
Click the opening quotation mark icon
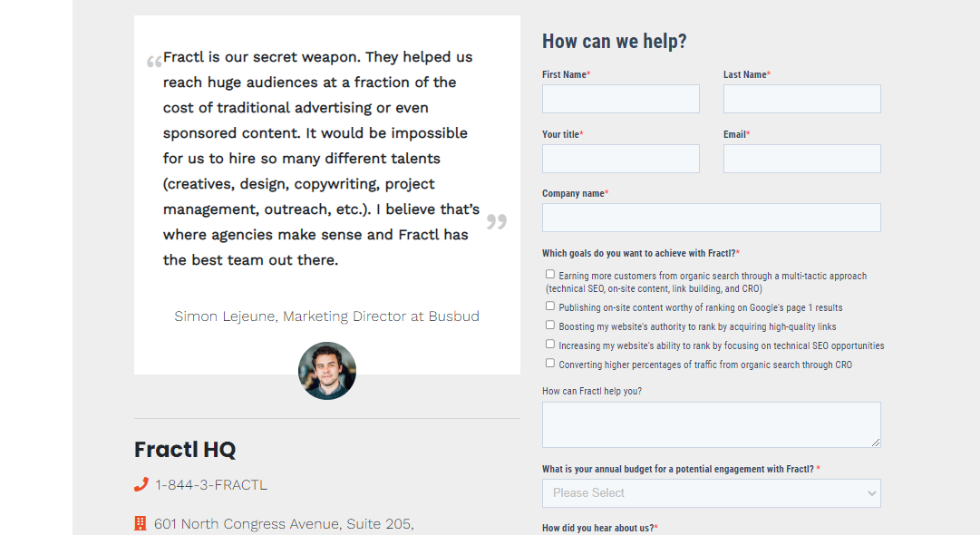[x=154, y=62]
